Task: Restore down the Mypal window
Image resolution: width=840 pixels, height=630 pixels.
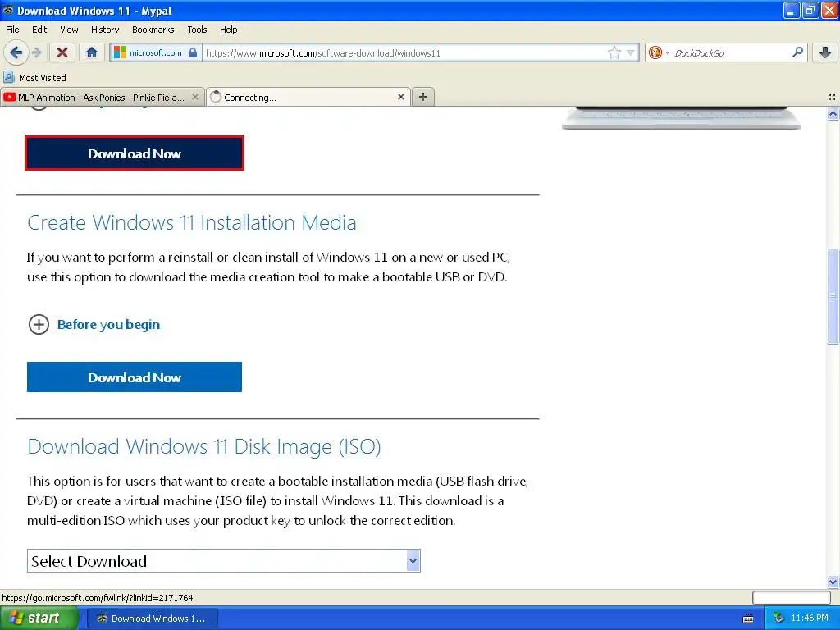Action: pos(810,10)
